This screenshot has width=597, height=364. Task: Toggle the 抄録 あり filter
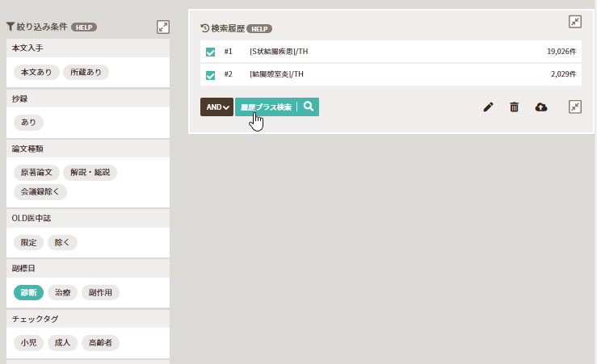tap(28, 123)
